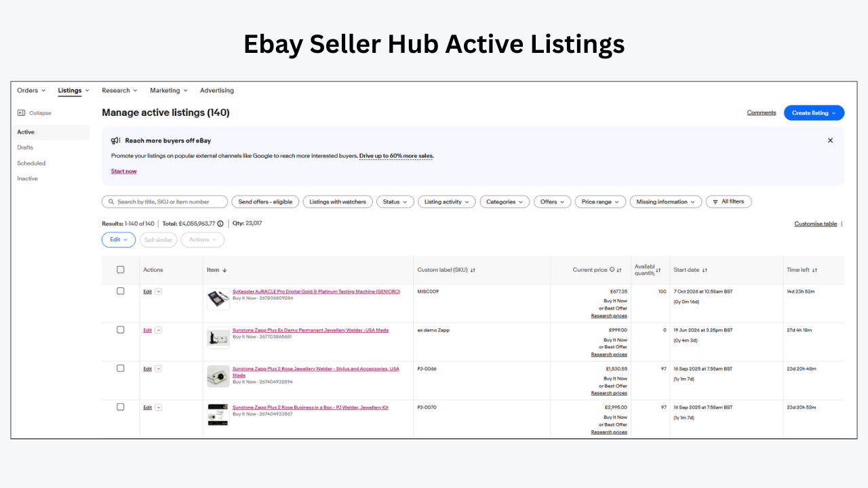Viewport: 868px width, 488px height.
Task: Click the Collapse sidebar icon
Action: click(x=21, y=113)
